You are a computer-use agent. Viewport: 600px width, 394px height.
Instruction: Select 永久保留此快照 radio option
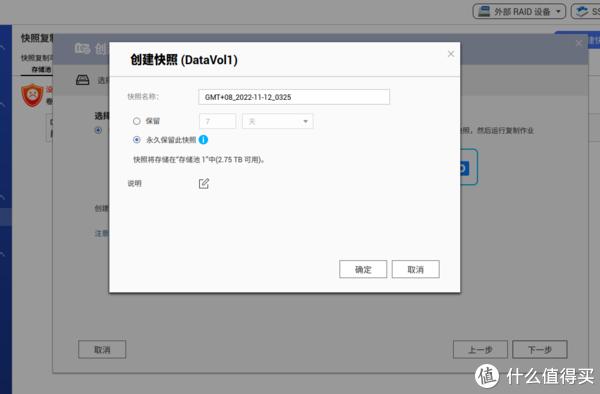coord(137,140)
